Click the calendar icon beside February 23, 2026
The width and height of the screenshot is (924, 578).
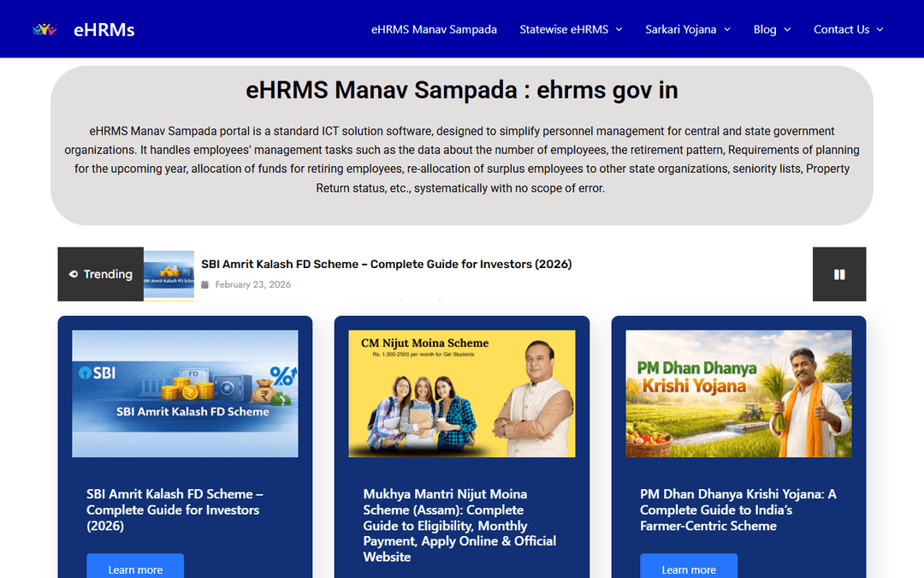coord(205,284)
